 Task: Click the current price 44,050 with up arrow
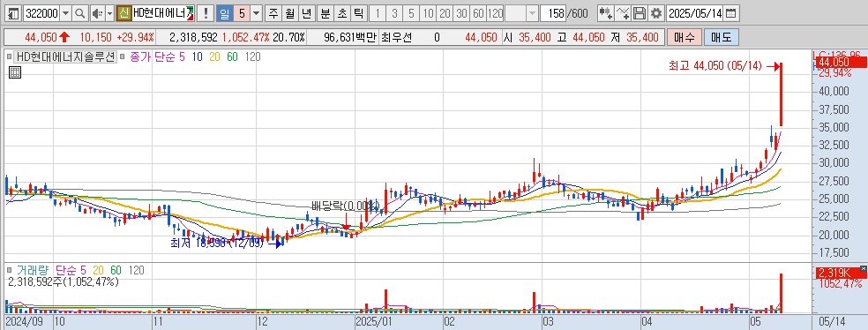point(47,38)
